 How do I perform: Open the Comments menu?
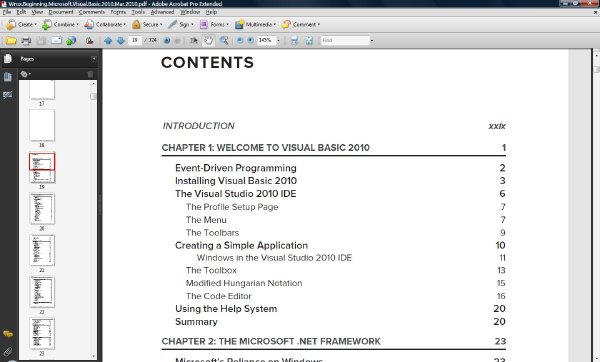point(92,12)
